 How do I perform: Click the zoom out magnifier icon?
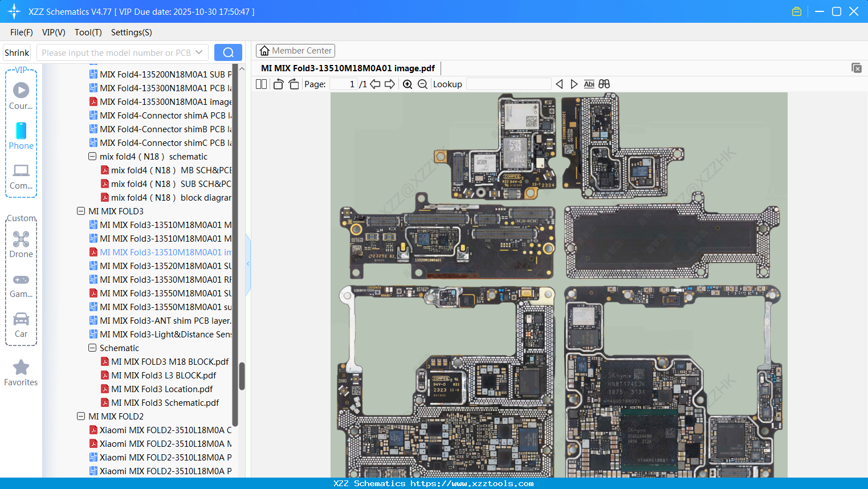[x=422, y=84]
